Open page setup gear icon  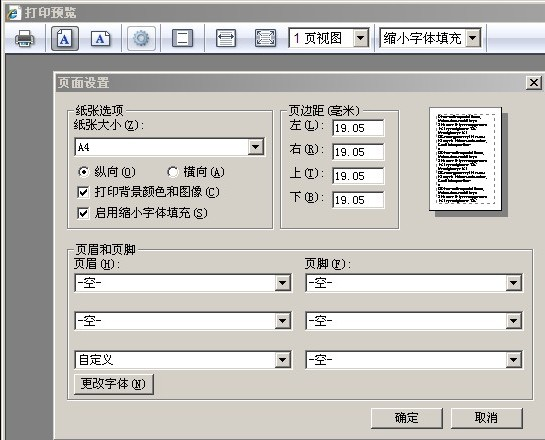141,38
